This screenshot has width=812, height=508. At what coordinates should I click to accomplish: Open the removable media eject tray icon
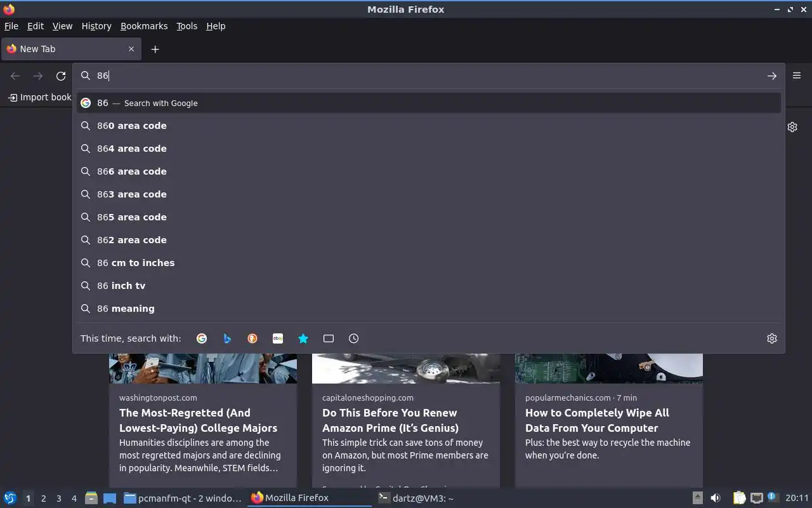click(x=697, y=498)
